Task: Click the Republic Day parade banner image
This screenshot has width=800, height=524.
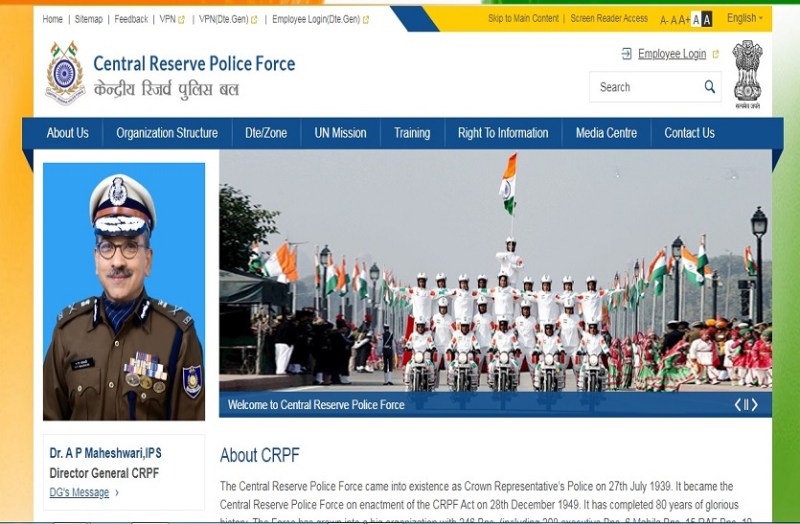Action: coord(495,270)
